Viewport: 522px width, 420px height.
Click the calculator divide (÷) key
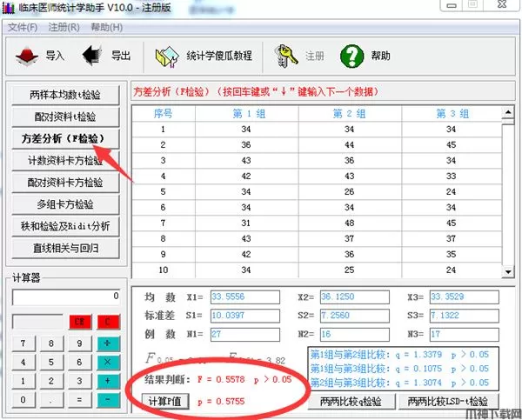[108, 343]
